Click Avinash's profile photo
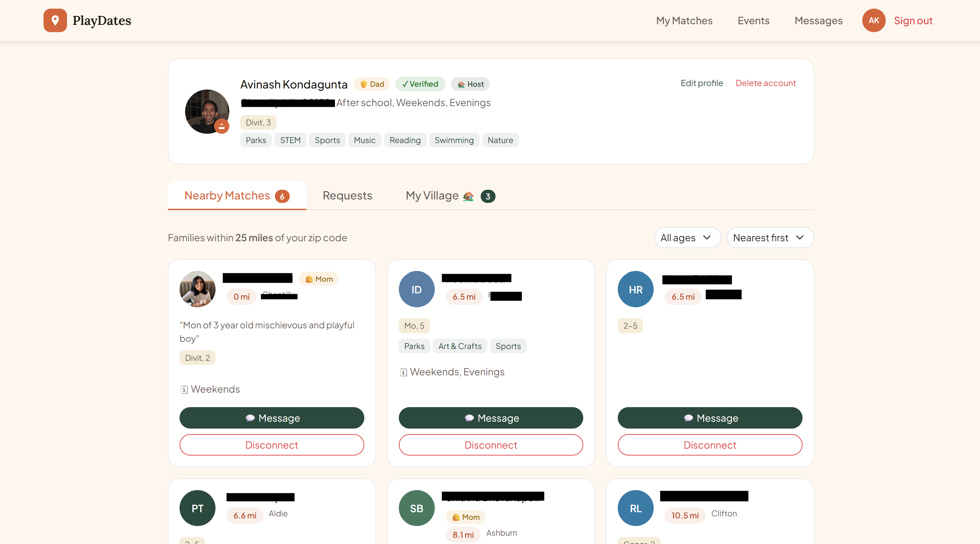The image size is (980, 544). click(207, 111)
